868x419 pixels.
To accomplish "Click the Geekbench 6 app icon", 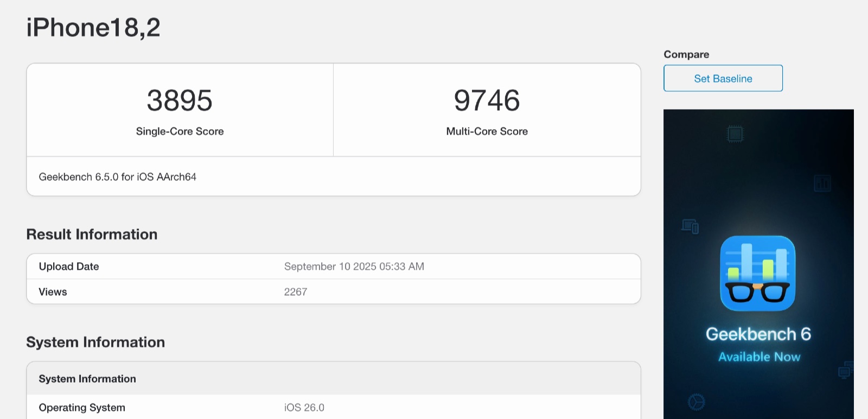I will tap(757, 273).
